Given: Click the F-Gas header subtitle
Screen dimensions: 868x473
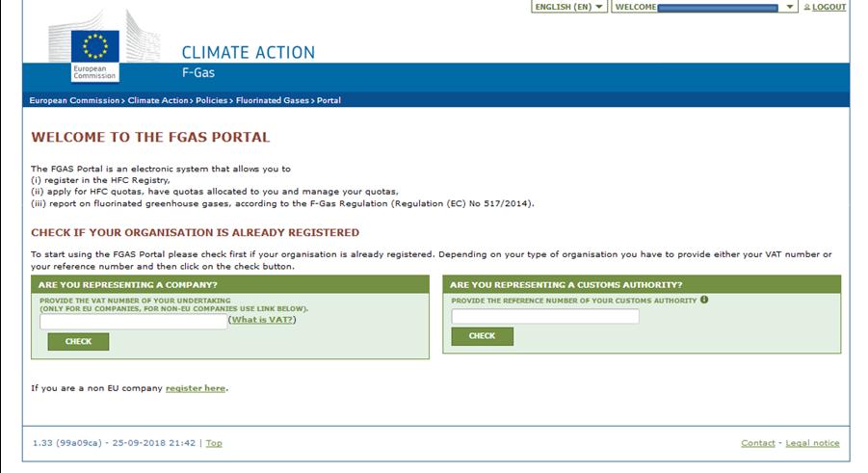Looking at the screenshot, I should pos(198,72).
